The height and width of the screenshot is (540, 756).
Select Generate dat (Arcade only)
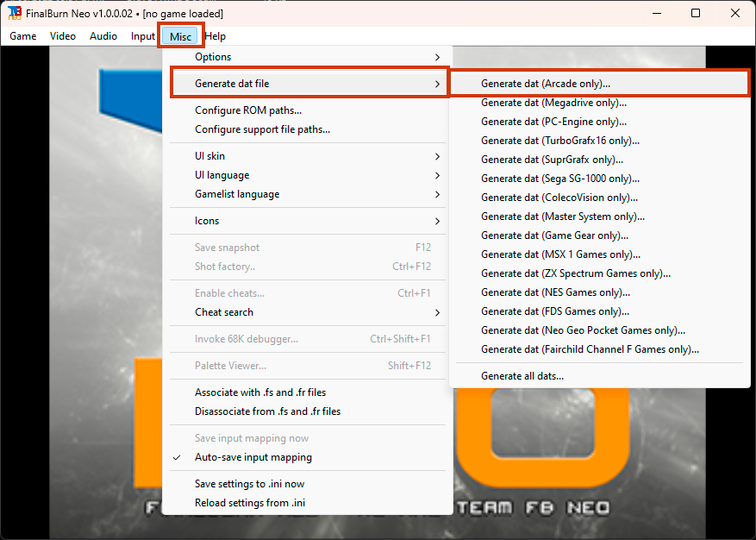point(599,84)
